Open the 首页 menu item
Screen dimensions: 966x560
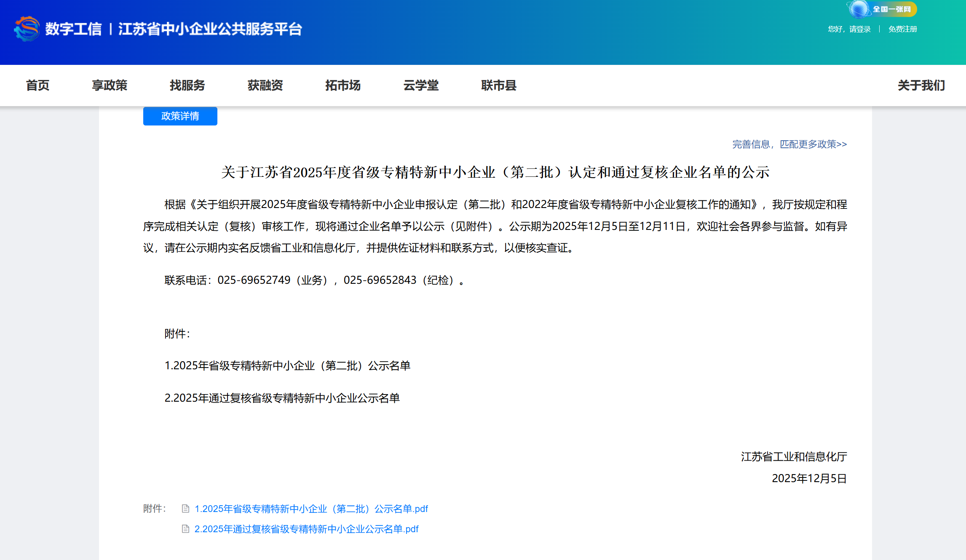tap(37, 85)
